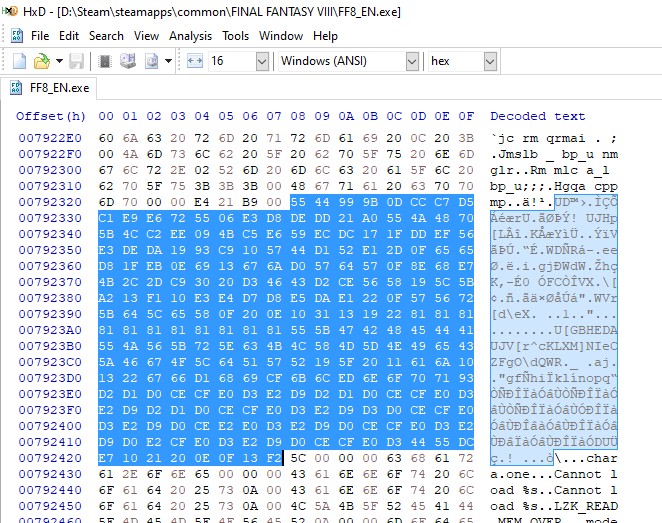Open the bytes per row dropdown showing 16
Screen dimensions: 662x523
point(262,62)
